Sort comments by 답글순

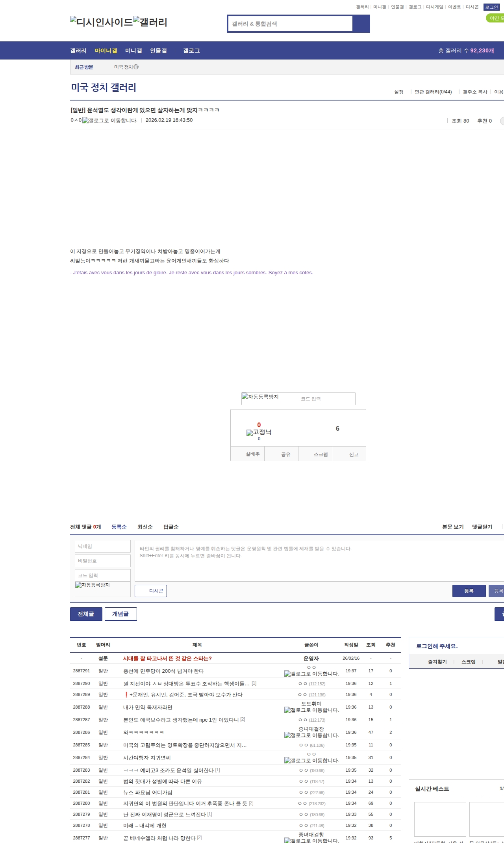(x=171, y=527)
